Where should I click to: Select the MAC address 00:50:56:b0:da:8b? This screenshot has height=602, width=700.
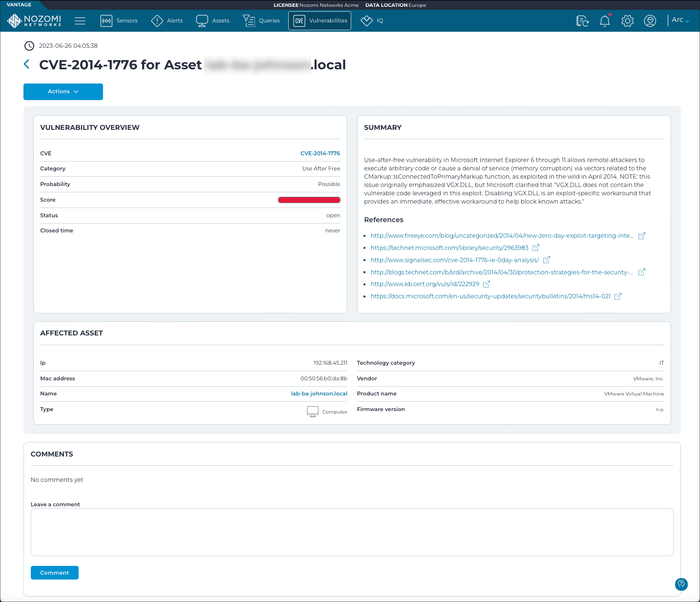tap(324, 378)
